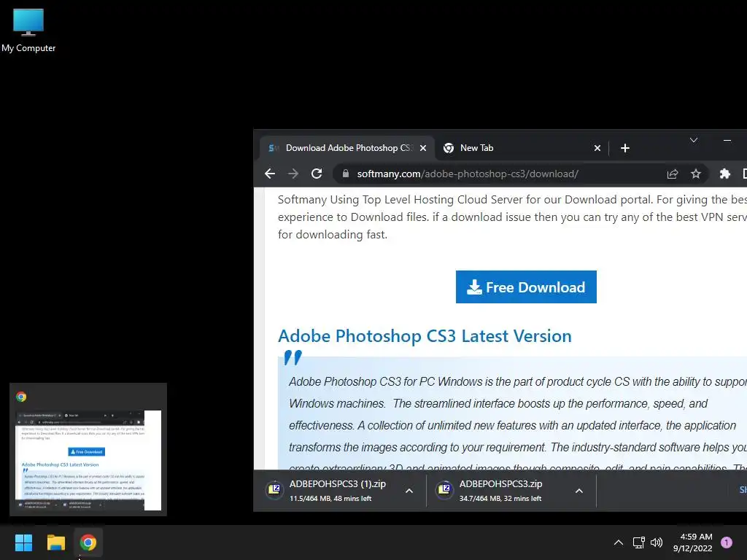Show hidden system tray icons

[x=619, y=542]
